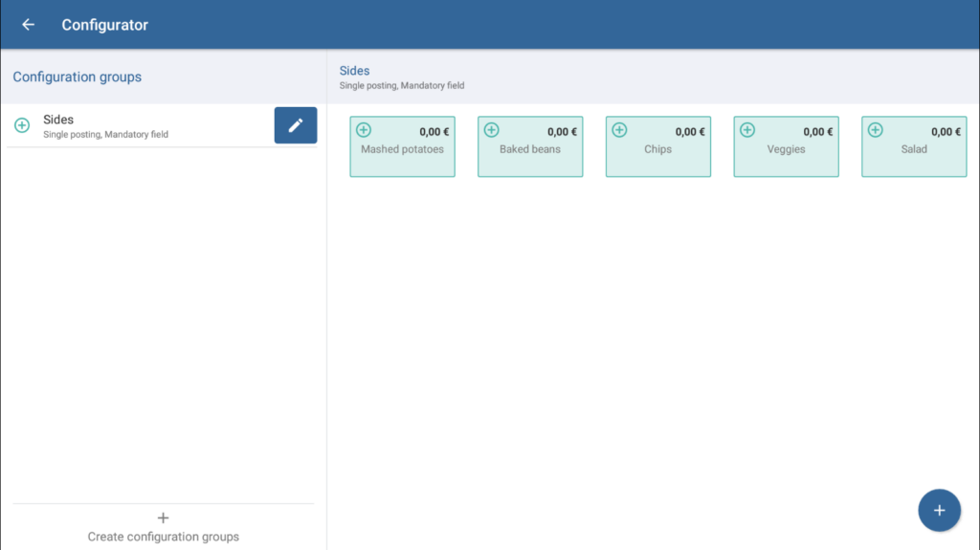Viewport: 980px width, 550px height.
Task: Click the plus icon on Baked beans tile
Action: coord(491,130)
